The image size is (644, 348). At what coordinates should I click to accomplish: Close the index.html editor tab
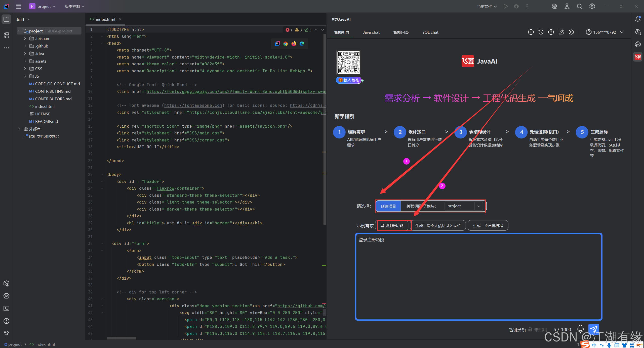tap(120, 19)
